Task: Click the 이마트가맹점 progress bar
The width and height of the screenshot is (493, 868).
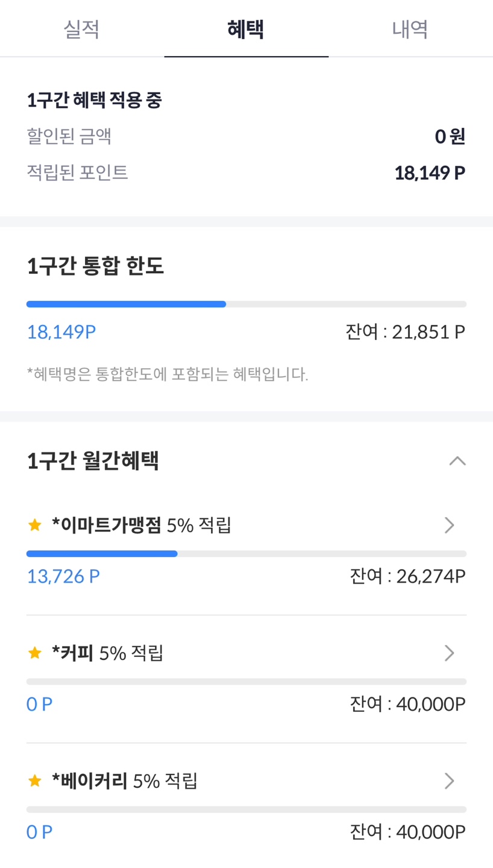Action: [246, 553]
